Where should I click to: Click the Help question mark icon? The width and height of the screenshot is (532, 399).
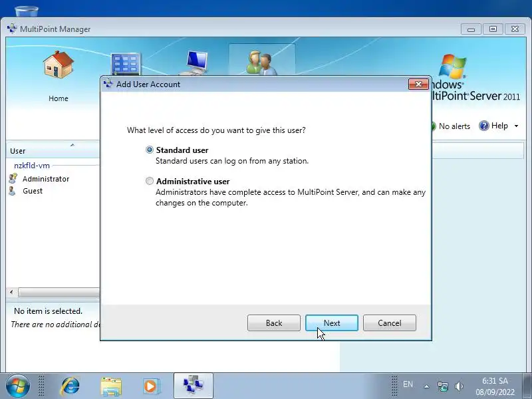[x=484, y=126]
